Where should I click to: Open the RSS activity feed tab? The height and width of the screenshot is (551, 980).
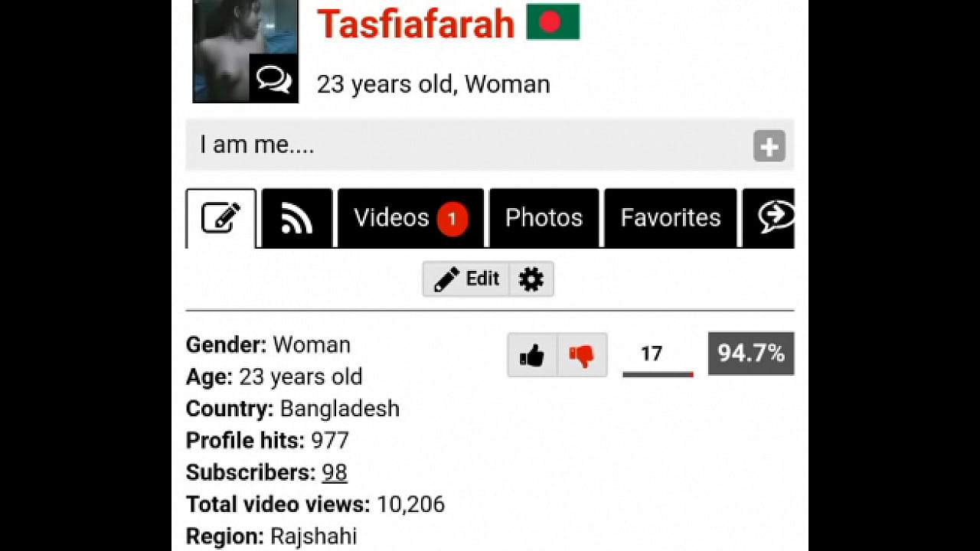297,219
